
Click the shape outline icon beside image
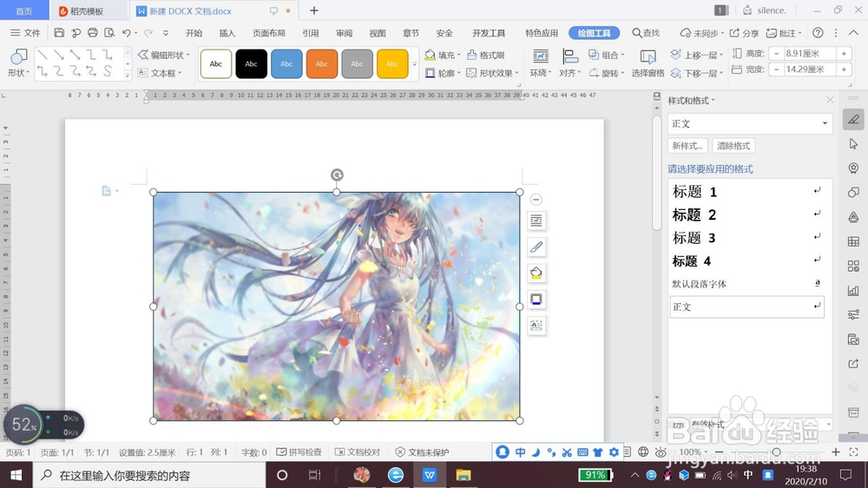[536, 299]
